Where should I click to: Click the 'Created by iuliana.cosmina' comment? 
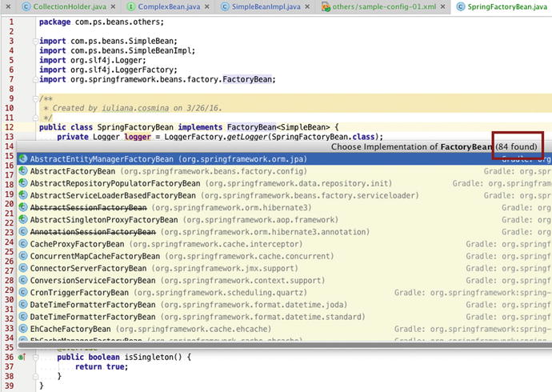[137, 108]
